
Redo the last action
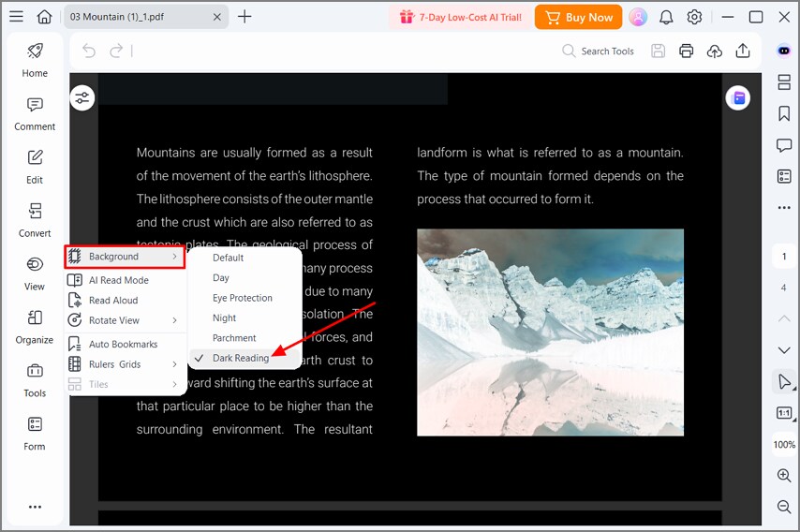click(x=116, y=51)
